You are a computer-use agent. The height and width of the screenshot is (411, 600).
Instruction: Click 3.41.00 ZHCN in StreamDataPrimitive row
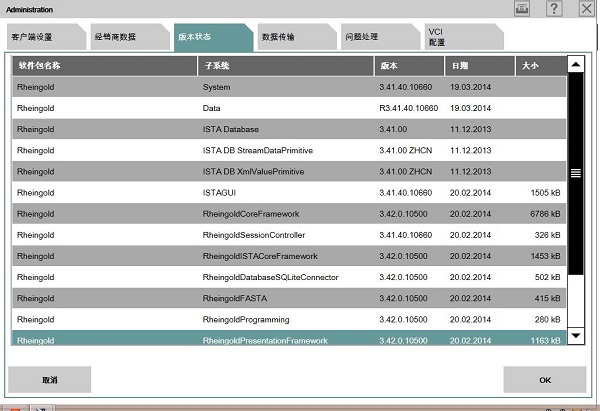(405, 150)
